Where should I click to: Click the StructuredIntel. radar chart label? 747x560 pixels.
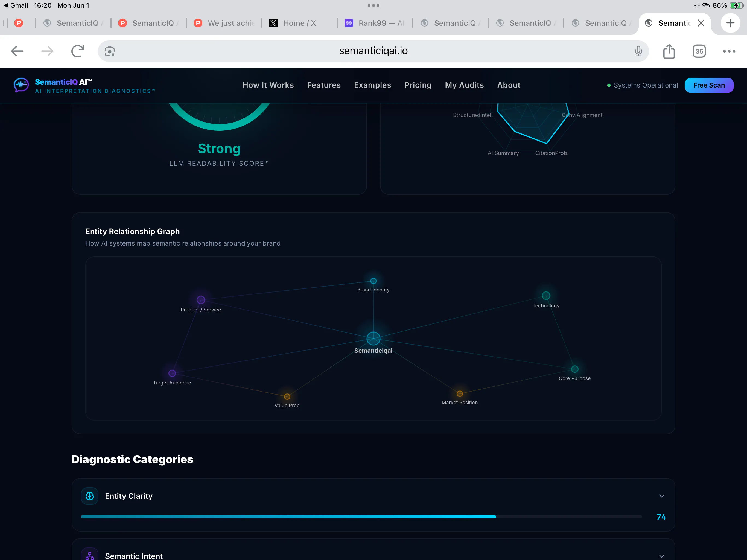(x=472, y=115)
